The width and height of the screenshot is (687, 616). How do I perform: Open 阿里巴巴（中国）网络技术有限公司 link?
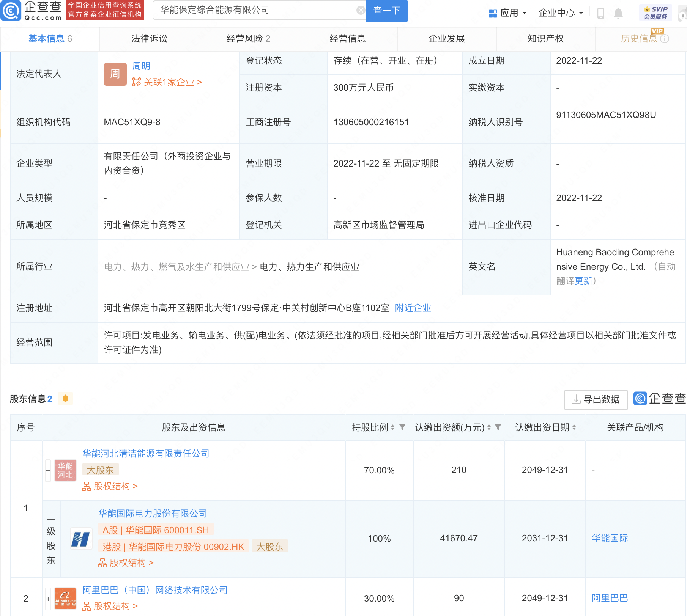[155, 590]
